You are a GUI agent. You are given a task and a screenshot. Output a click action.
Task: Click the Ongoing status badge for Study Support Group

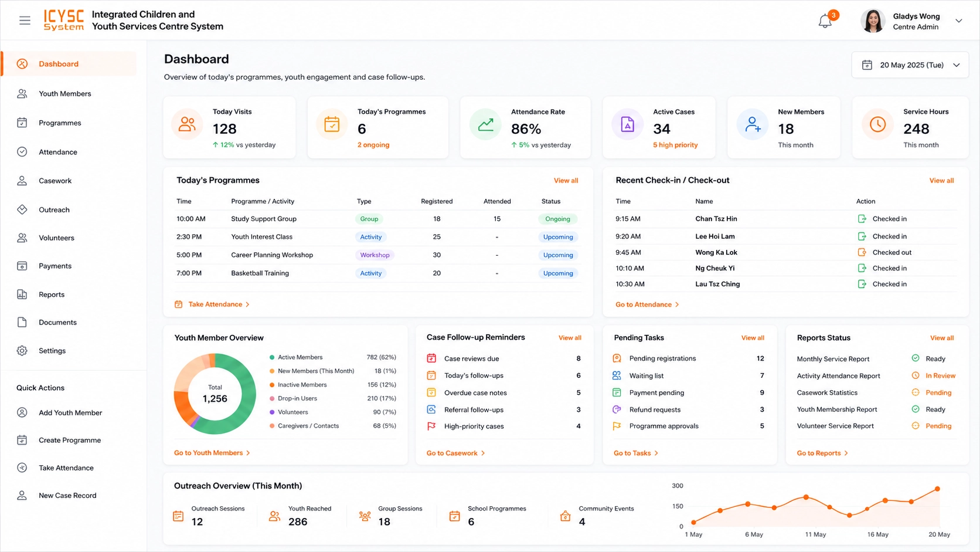tap(557, 219)
